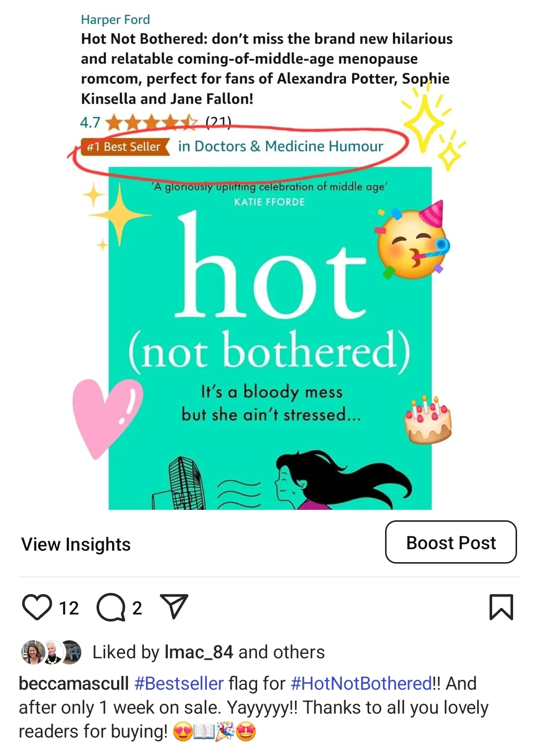Open View Insights
538x756 pixels.
pyautogui.click(x=76, y=544)
